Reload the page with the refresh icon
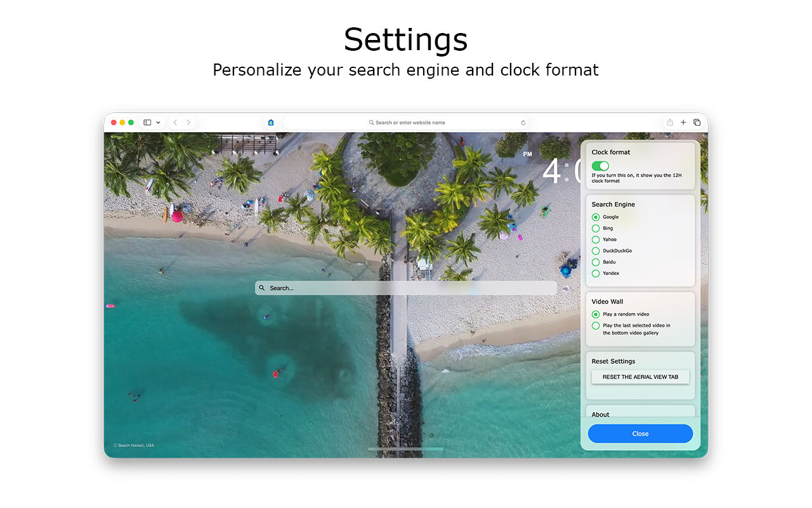 (523, 123)
